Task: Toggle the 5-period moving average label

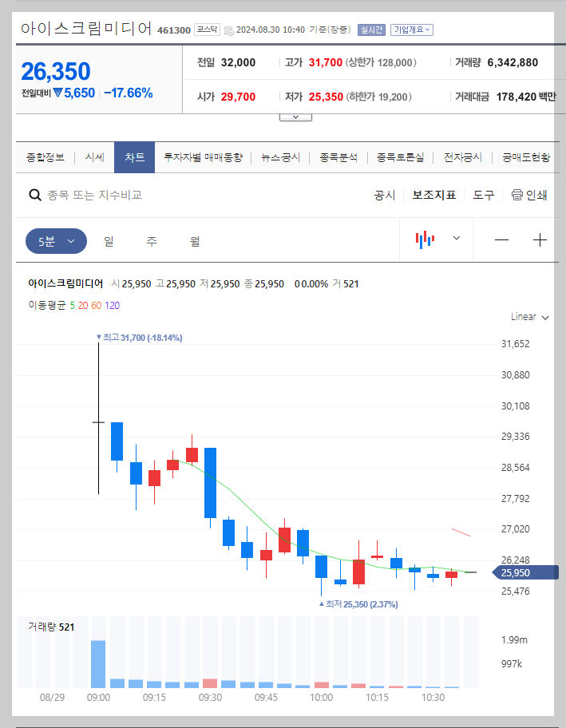Action: click(x=71, y=305)
